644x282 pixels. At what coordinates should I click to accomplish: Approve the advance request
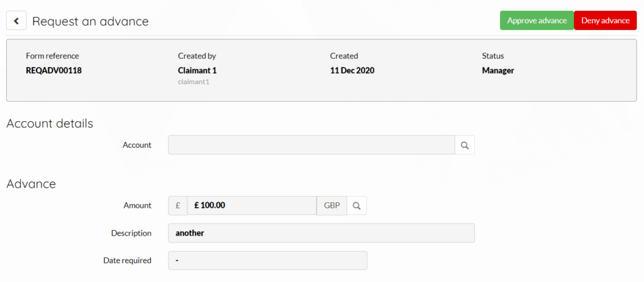pos(537,21)
